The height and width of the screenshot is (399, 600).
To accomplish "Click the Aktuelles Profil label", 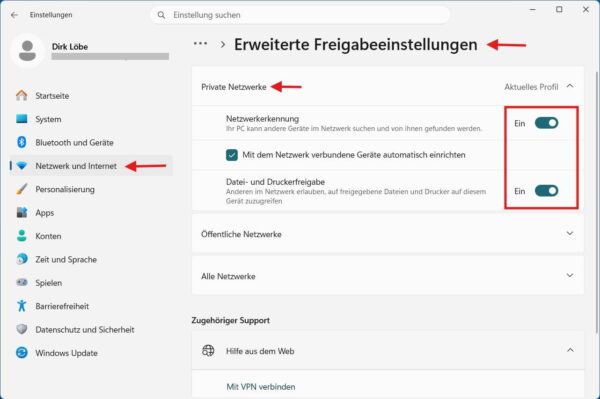I will (x=531, y=87).
